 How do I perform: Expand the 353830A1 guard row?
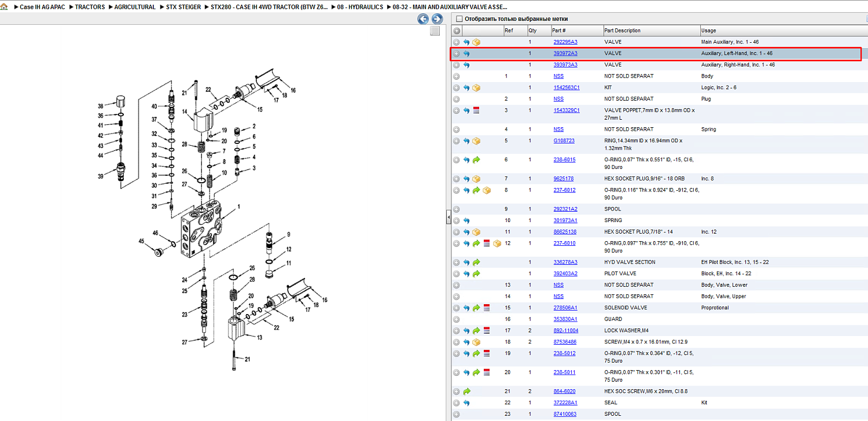tap(457, 319)
